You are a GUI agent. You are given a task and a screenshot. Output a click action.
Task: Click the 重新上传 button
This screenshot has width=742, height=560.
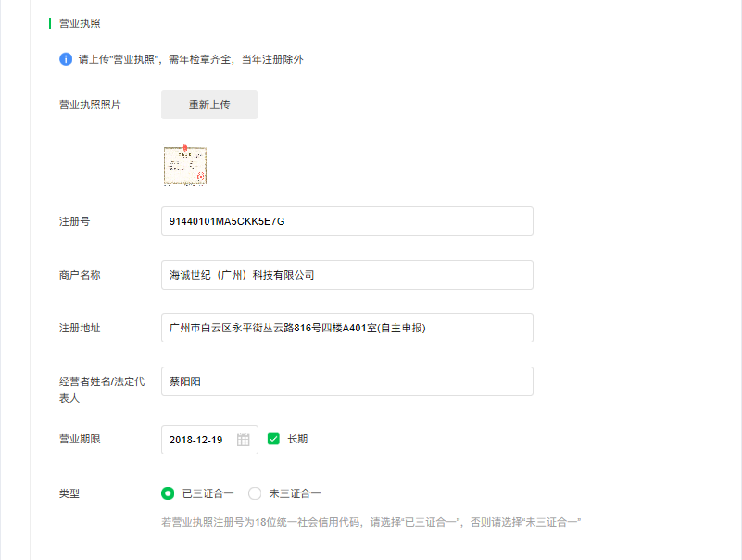[x=209, y=105]
